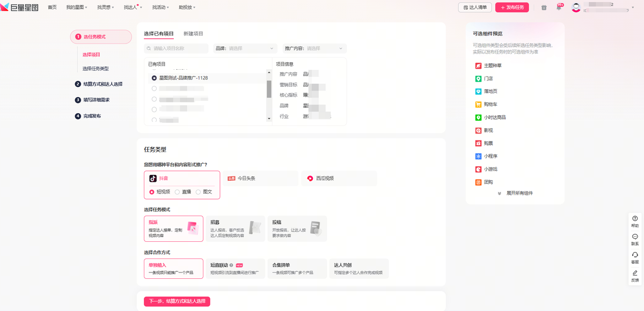Click the 帮助 help icon
Screen dimensions: 644x311
[x=635, y=219]
